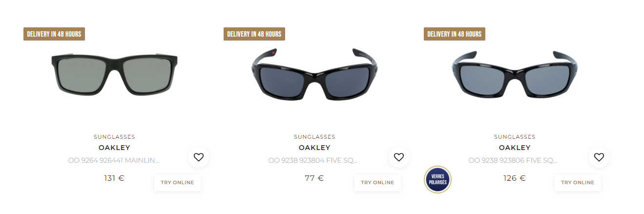
Task: Try the 77 € Five Squared online
Action: click(x=377, y=183)
